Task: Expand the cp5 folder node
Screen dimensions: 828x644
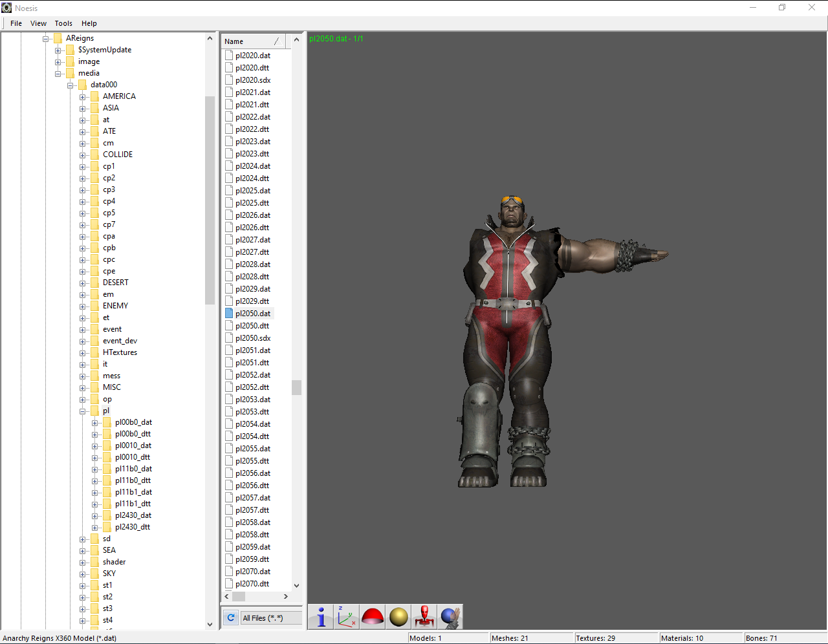Action: click(x=83, y=213)
